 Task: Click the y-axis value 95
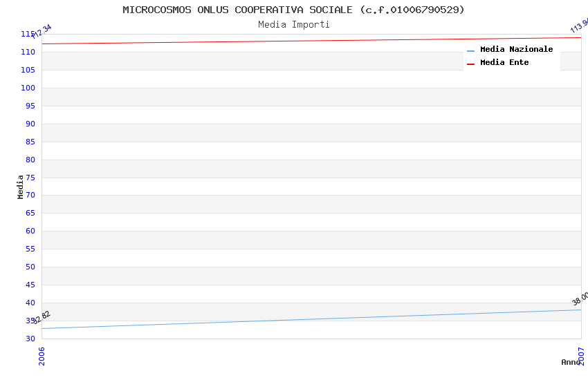point(30,106)
